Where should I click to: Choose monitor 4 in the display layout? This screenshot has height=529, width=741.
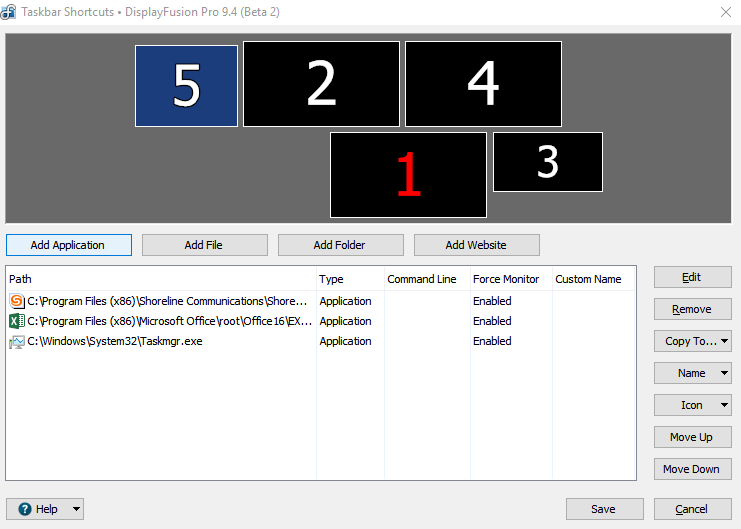pyautogui.click(x=483, y=84)
